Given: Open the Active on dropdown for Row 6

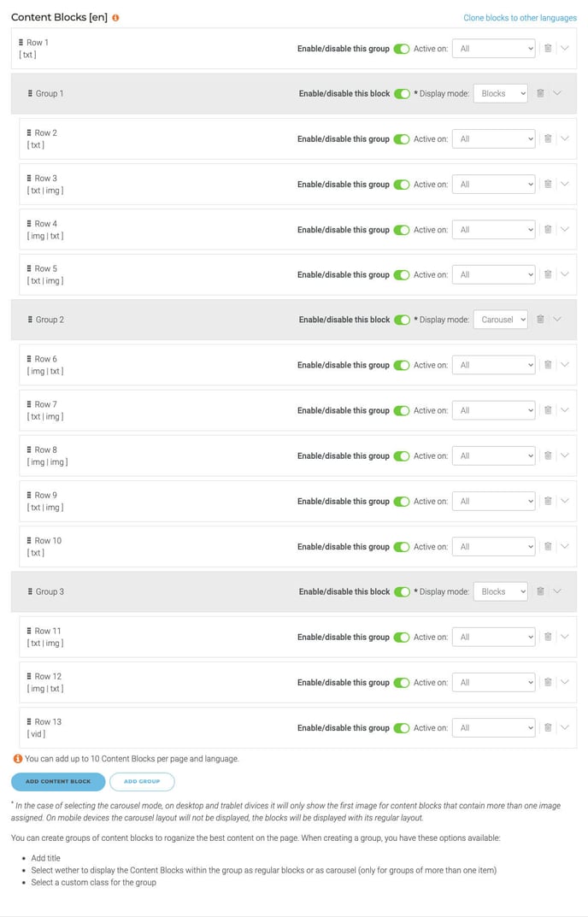Looking at the screenshot, I should click(x=493, y=365).
